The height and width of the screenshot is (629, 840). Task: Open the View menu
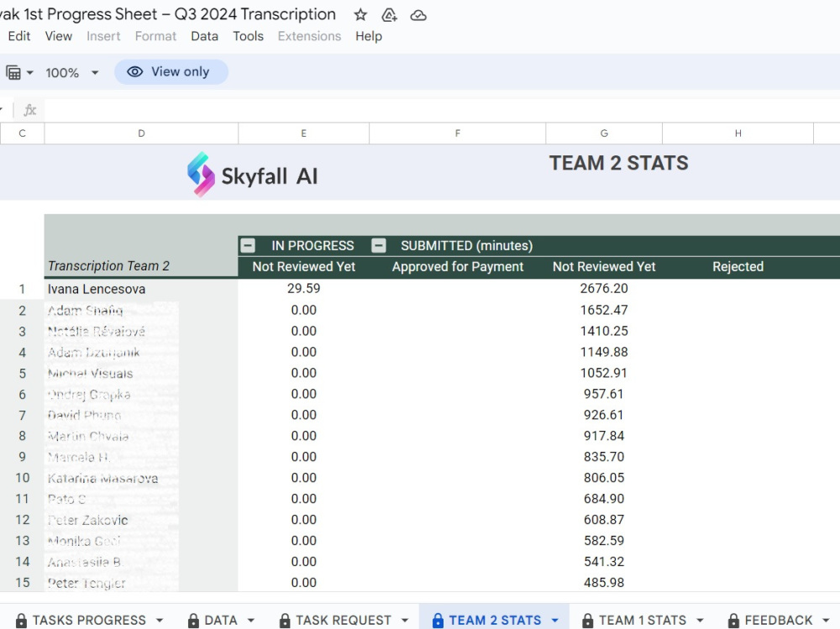(x=59, y=36)
